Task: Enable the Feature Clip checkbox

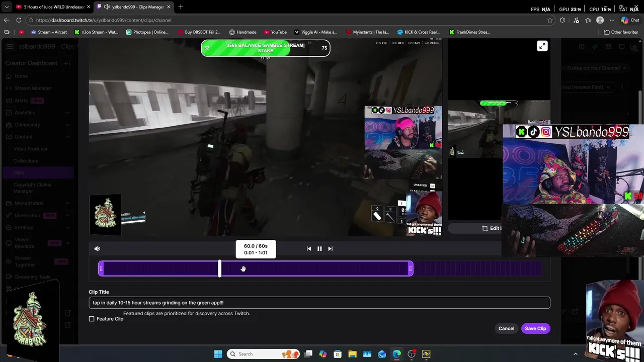Action: click(x=92, y=319)
